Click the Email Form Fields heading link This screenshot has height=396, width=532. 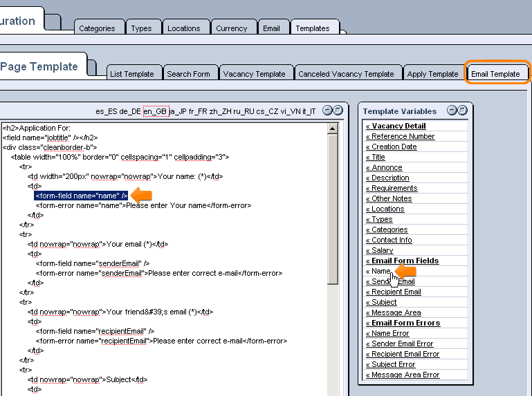402,261
